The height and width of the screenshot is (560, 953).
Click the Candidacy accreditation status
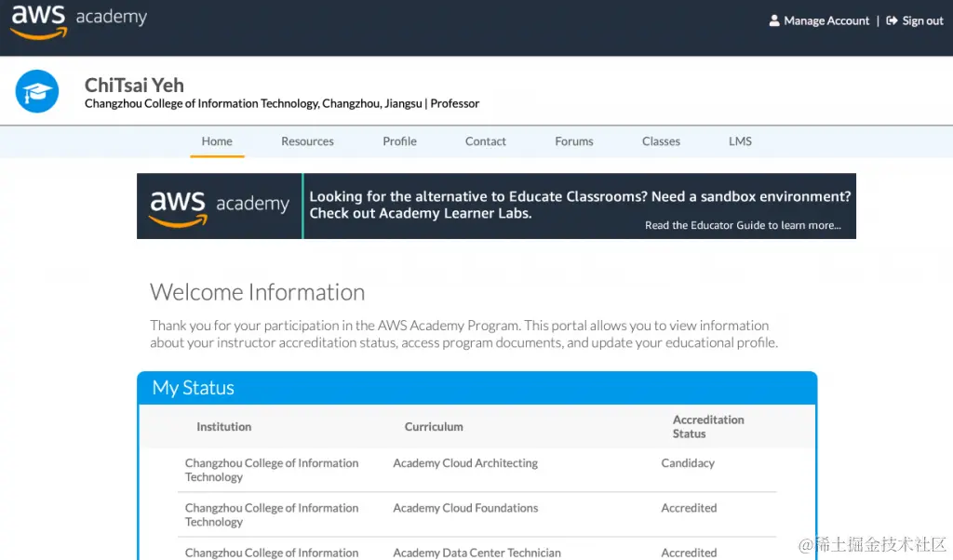pyautogui.click(x=688, y=462)
